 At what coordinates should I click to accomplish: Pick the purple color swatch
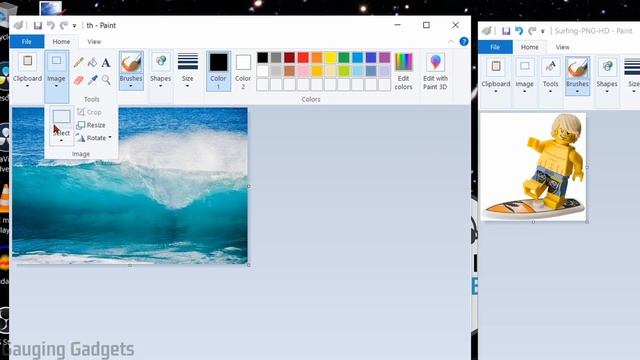coord(384,58)
